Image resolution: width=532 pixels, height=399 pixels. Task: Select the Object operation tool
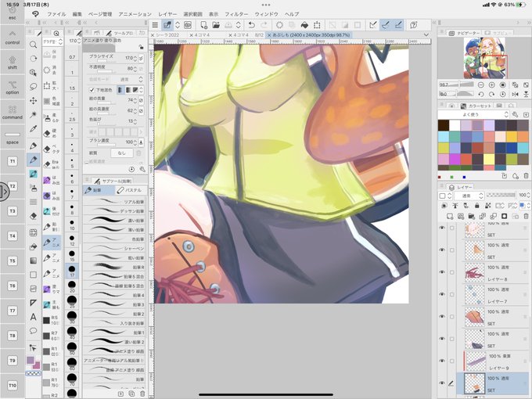pos(33,73)
